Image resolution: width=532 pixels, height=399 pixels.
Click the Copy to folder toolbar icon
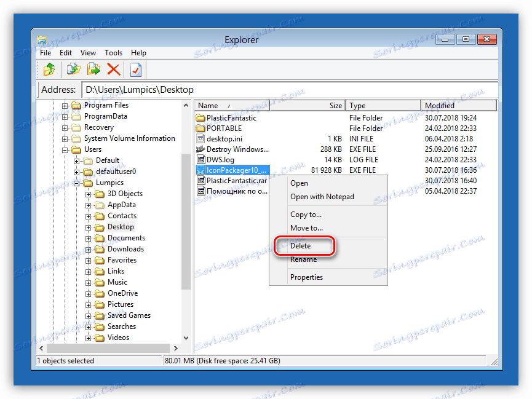[74, 69]
